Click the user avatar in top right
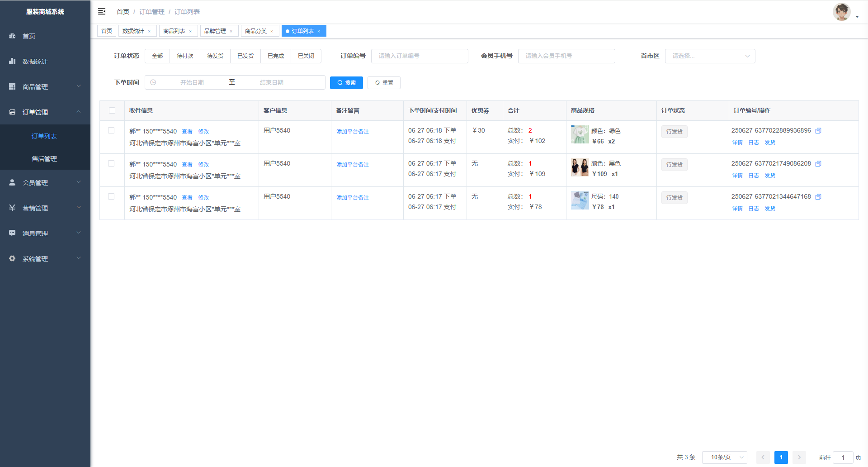The width and height of the screenshot is (868, 467). click(x=841, y=12)
